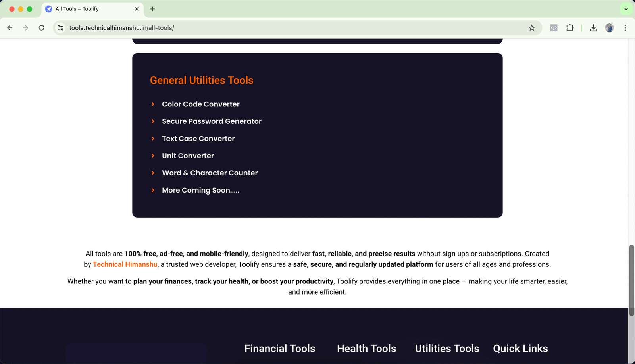Bookmark this page with star icon
The height and width of the screenshot is (364, 635).
[x=532, y=28]
